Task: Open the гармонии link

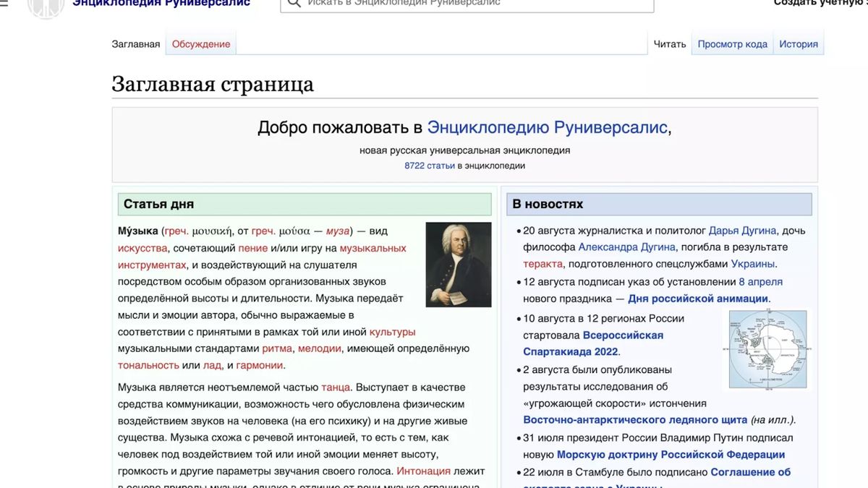Action: [x=260, y=365]
